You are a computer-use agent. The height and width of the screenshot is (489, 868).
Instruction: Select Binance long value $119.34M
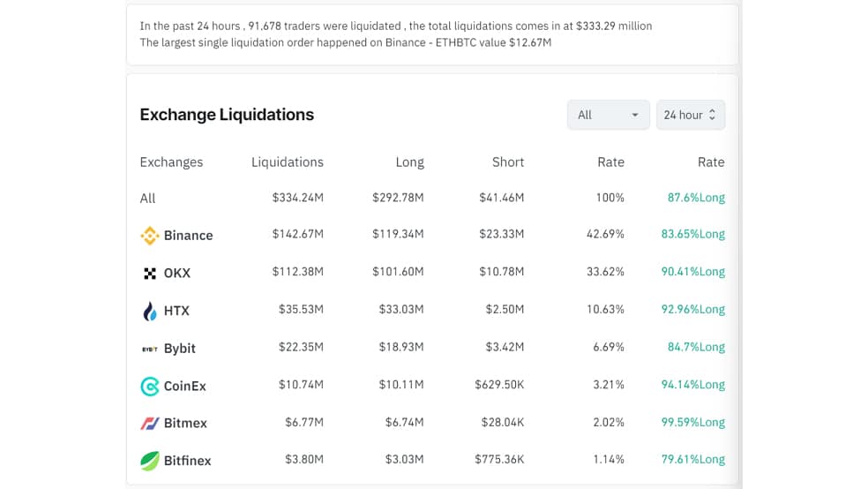398,234
